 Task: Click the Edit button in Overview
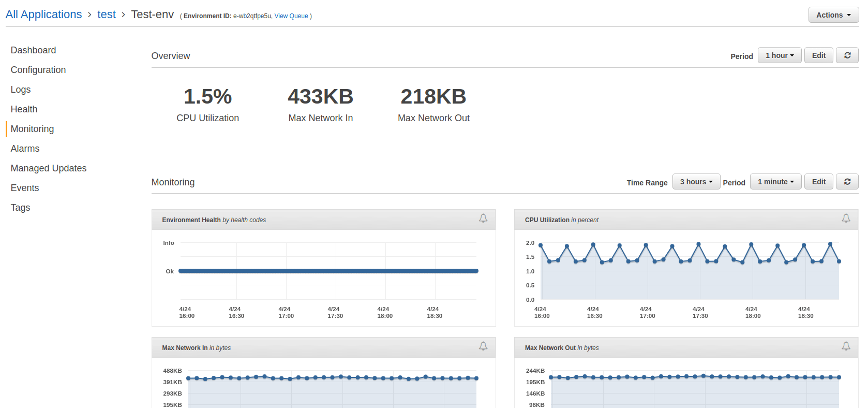coord(818,55)
